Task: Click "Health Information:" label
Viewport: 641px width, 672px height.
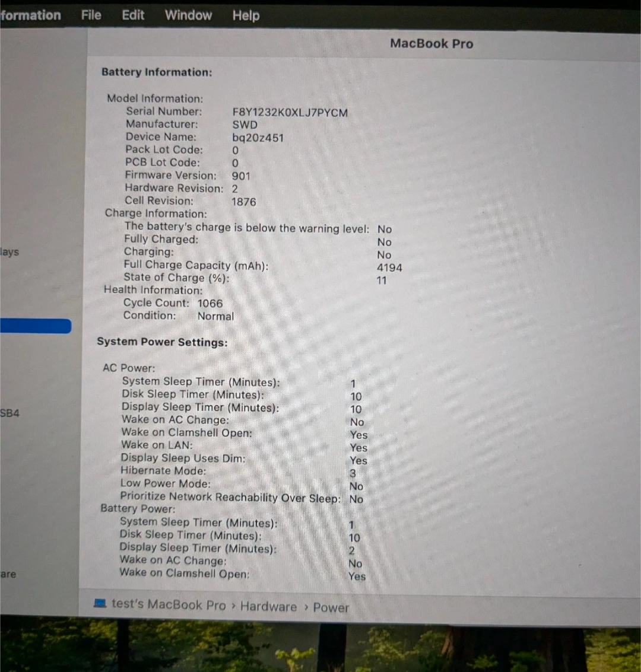Action: click(153, 289)
